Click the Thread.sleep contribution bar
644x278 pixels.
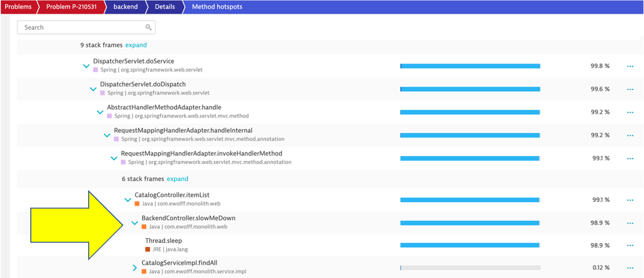click(470, 245)
